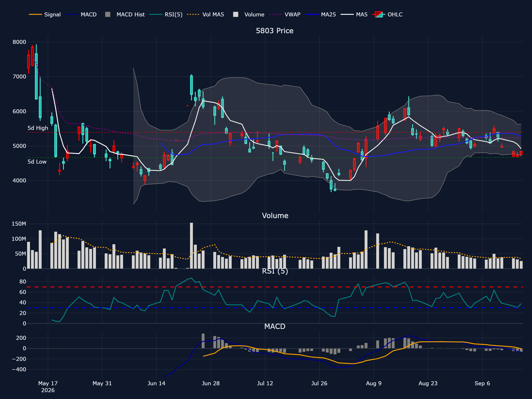Click the MACD subplot title
This screenshot has height=399, width=532.
tap(275, 326)
